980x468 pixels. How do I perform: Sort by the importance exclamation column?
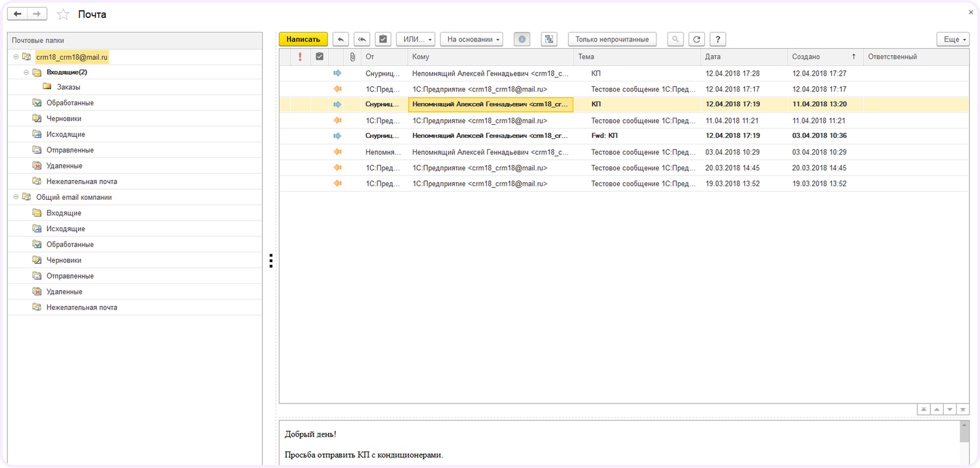[300, 57]
